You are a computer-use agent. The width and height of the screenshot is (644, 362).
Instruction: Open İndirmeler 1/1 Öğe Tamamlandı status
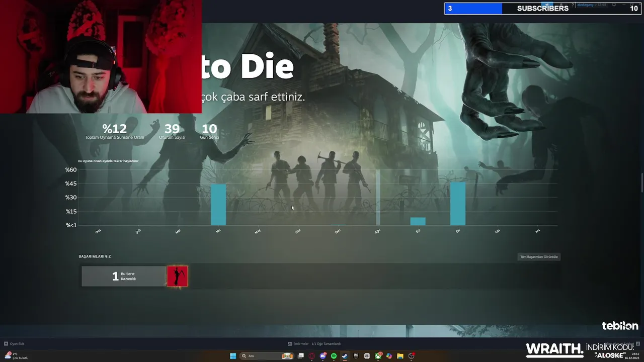[x=317, y=344]
